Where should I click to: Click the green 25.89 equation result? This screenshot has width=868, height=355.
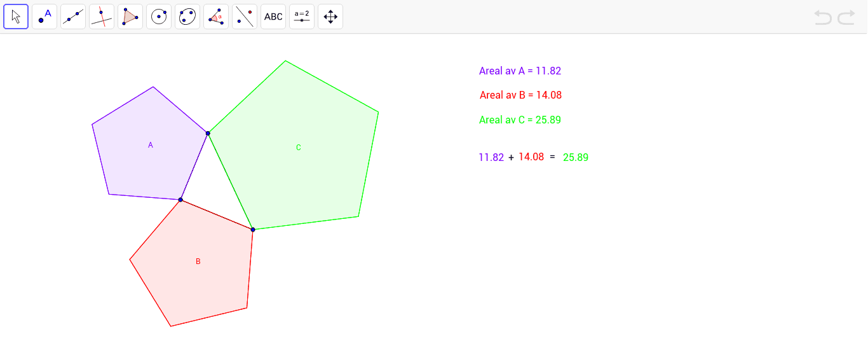576,157
